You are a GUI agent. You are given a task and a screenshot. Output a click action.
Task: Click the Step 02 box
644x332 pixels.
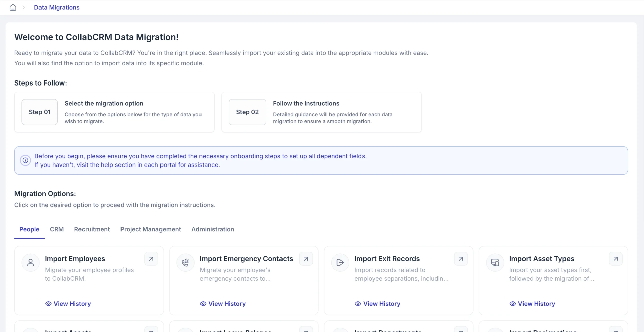coord(247,112)
